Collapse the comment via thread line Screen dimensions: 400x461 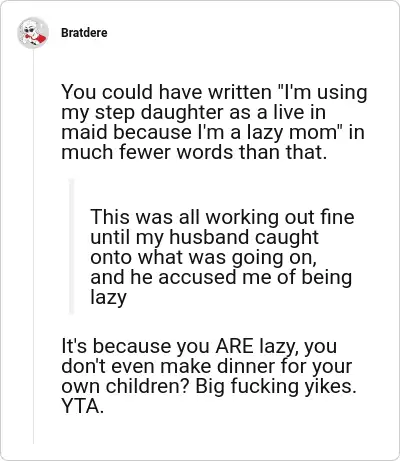point(33,247)
